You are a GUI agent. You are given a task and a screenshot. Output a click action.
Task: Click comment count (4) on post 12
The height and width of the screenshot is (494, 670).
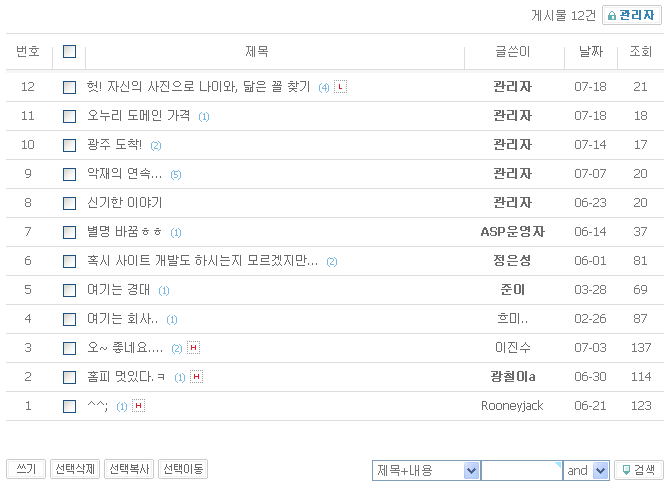coord(324,88)
